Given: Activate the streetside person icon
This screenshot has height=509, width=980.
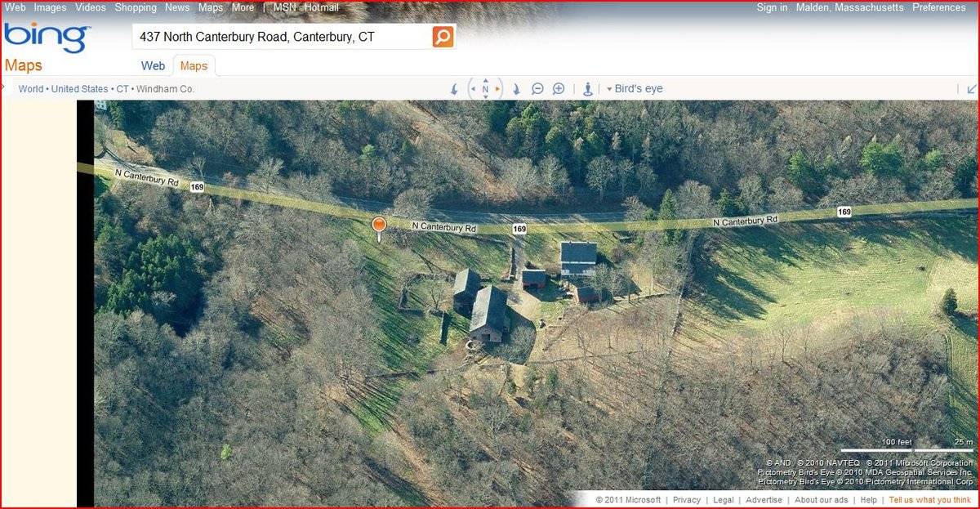Looking at the screenshot, I should pyautogui.click(x=587, y=89).
